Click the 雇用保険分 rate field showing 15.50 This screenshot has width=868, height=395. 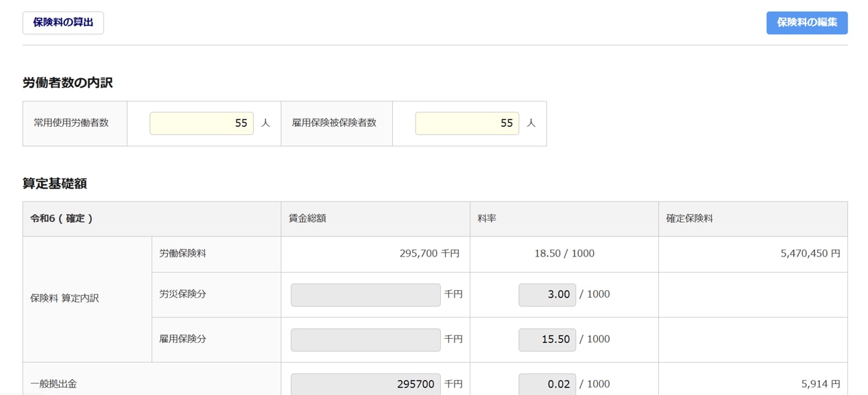pyautogui.click(x=547, y=339)
